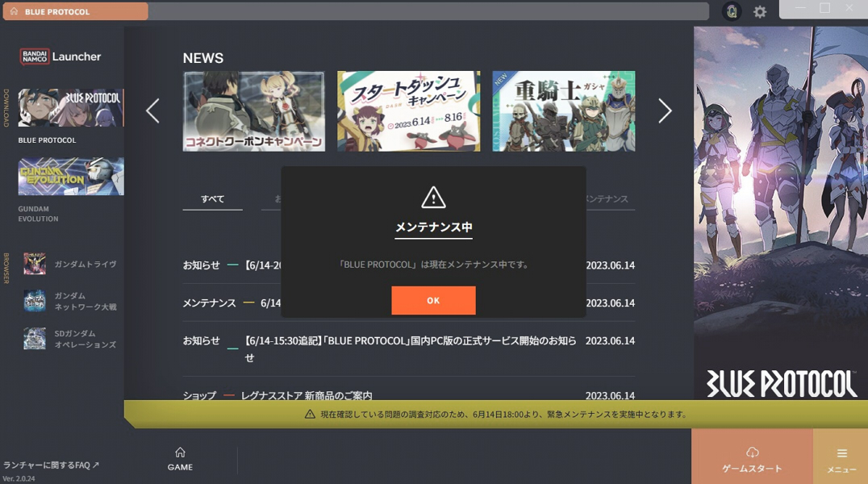Click 2023.06.14 date on ショップ row
Image resolution: width=868 pixels, height=484 pixels.
coord(610,395)
